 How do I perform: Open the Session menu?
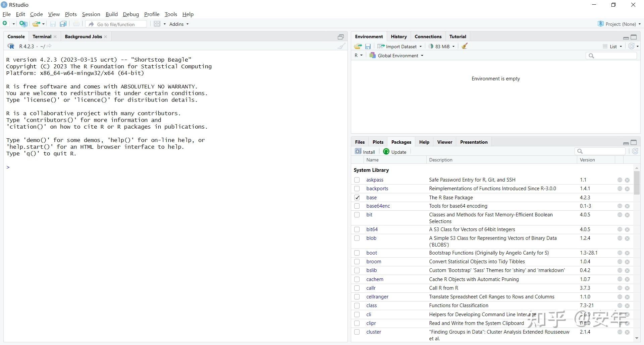[91, 14]
